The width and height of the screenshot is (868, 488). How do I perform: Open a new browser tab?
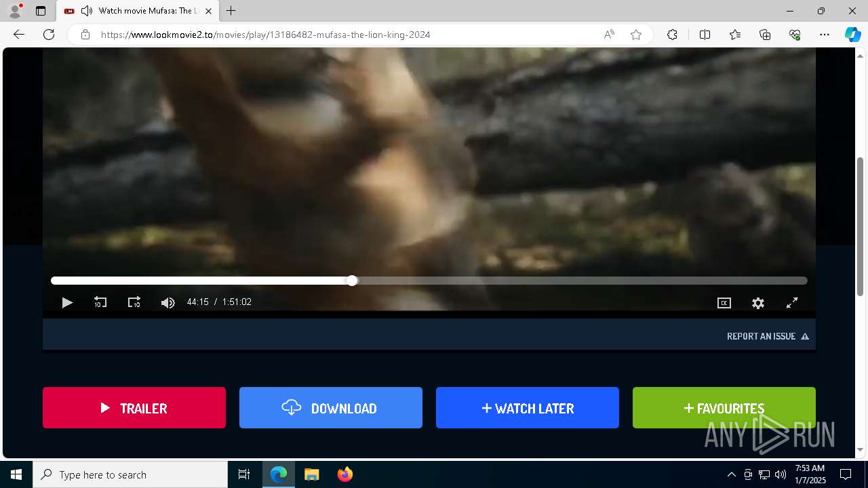[231, 11]
